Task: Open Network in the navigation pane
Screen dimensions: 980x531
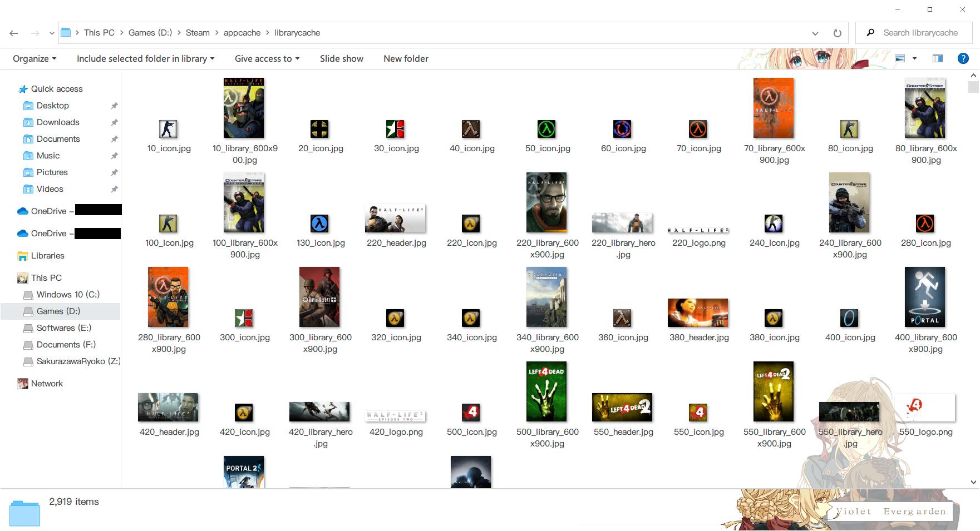Action: pyautogui.click(x=47, y=384)
